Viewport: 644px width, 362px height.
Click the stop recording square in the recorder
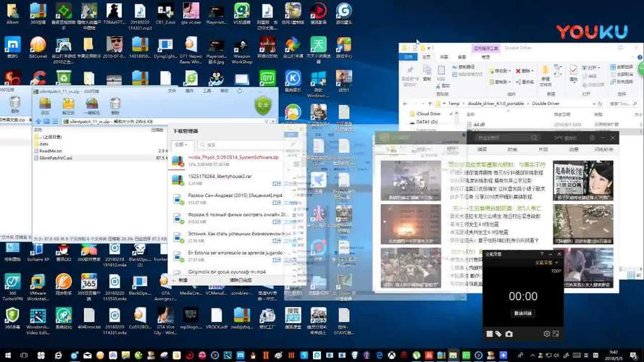coord(489,334)
